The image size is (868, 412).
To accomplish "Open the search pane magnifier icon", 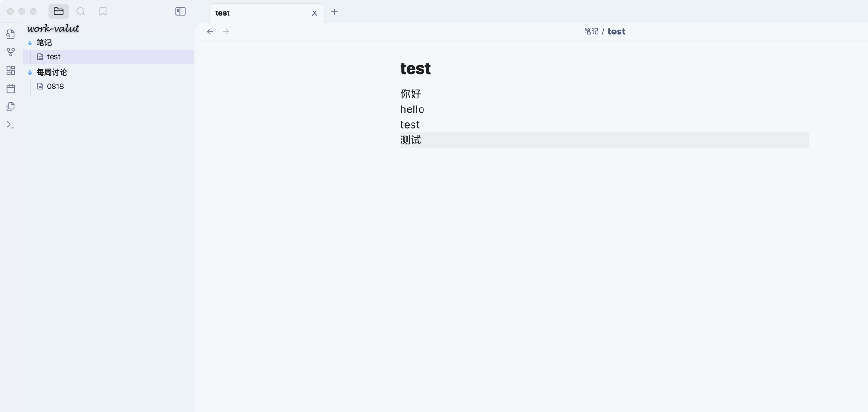I will pyautogui.click(x=81, y=11).
